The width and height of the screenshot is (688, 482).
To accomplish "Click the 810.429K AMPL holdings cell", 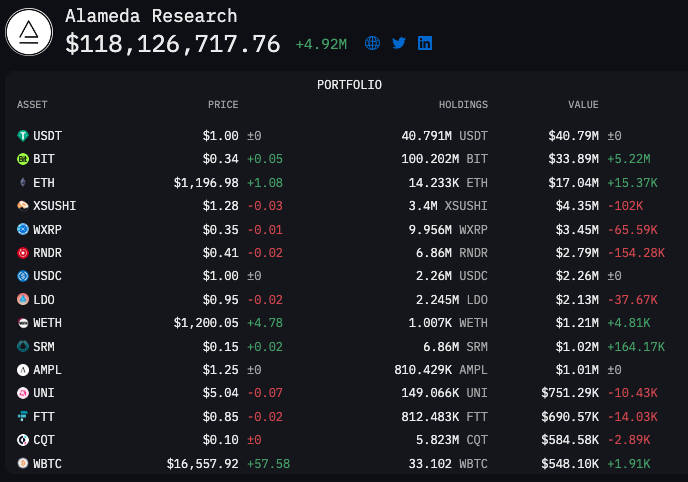I will pos(441,370).
